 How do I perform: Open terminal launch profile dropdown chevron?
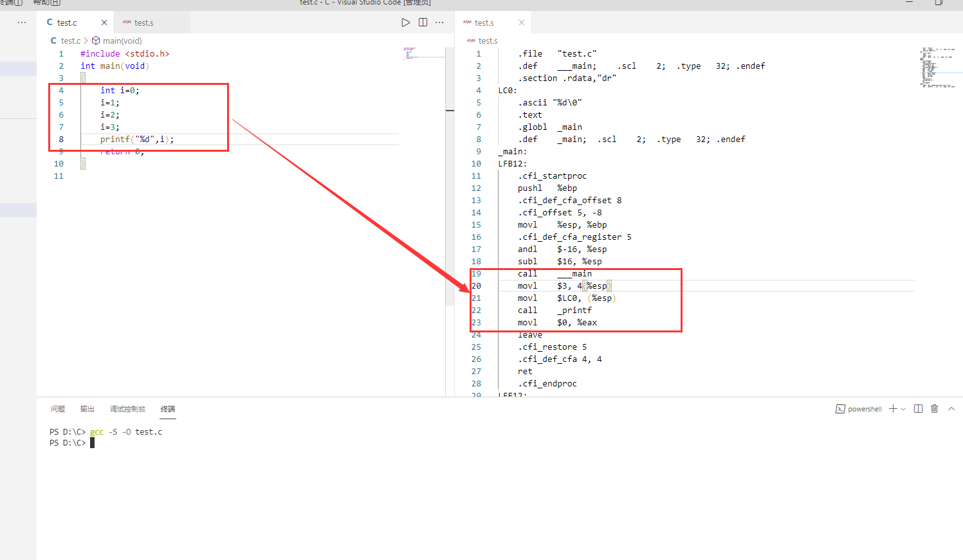click(903, 409)
